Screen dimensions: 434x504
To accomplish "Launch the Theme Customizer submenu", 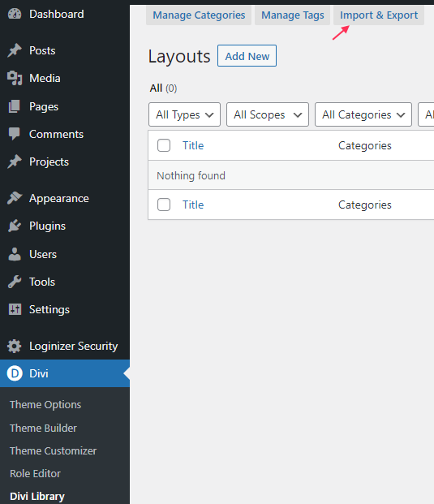I will pos(53,451).
